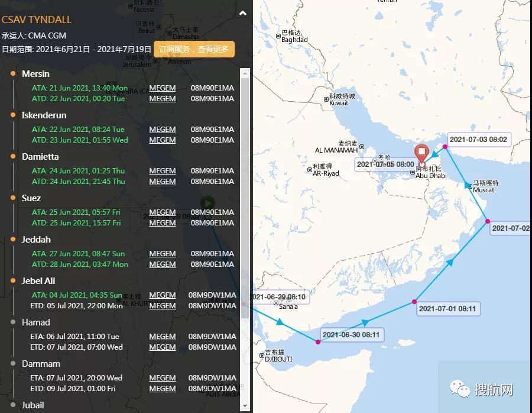
Task: Click the blue direction arrow south of Sana'a
Action: coord(280,322)
